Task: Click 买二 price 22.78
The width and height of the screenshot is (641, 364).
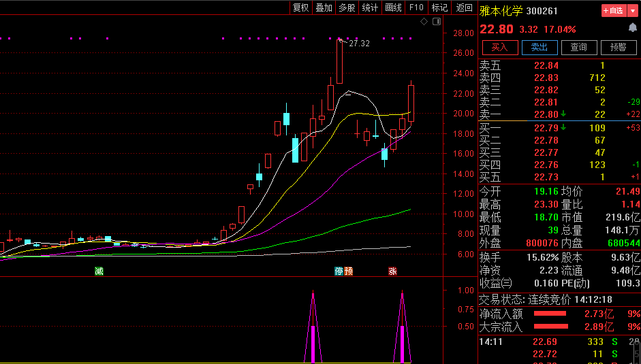Action: point(546,140)
